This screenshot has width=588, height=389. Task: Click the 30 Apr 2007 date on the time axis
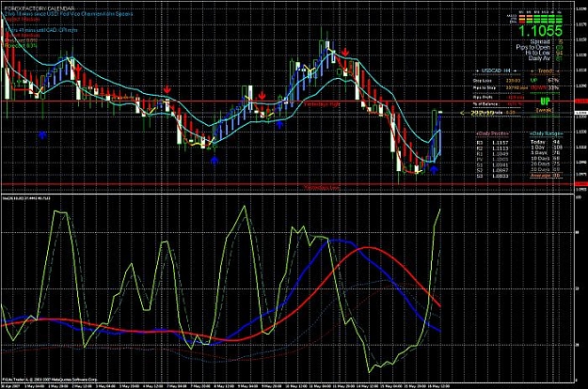(x=9, y=385)
